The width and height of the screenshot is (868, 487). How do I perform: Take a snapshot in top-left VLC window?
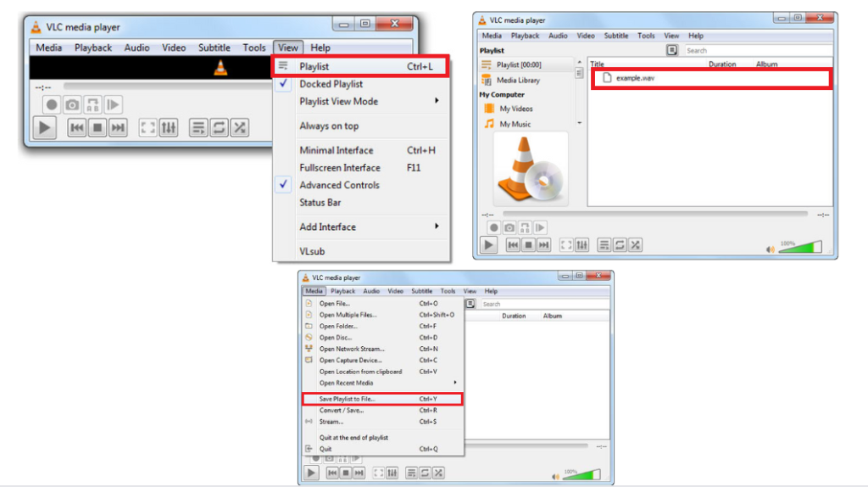[x=72, y=104]
